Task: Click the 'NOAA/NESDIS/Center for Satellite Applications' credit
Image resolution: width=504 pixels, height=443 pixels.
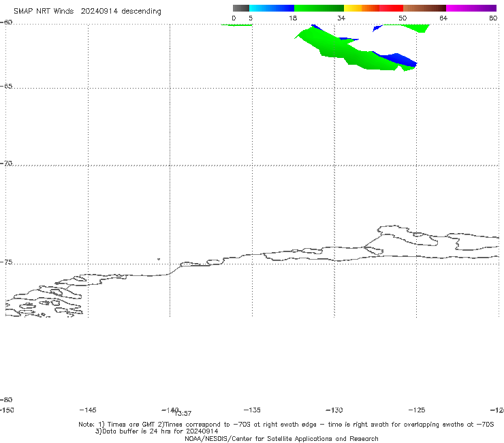Action: pyautogui.click(x=281, y=438)
